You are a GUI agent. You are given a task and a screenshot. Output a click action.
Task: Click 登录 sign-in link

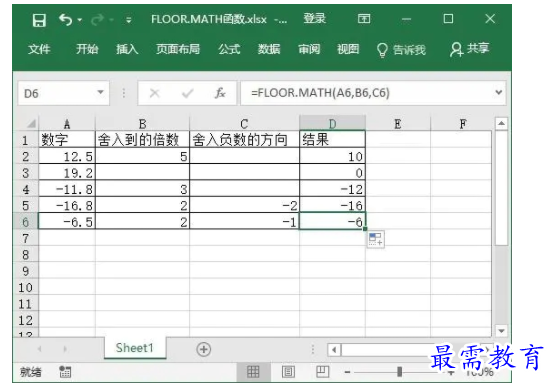click(315, 18)
